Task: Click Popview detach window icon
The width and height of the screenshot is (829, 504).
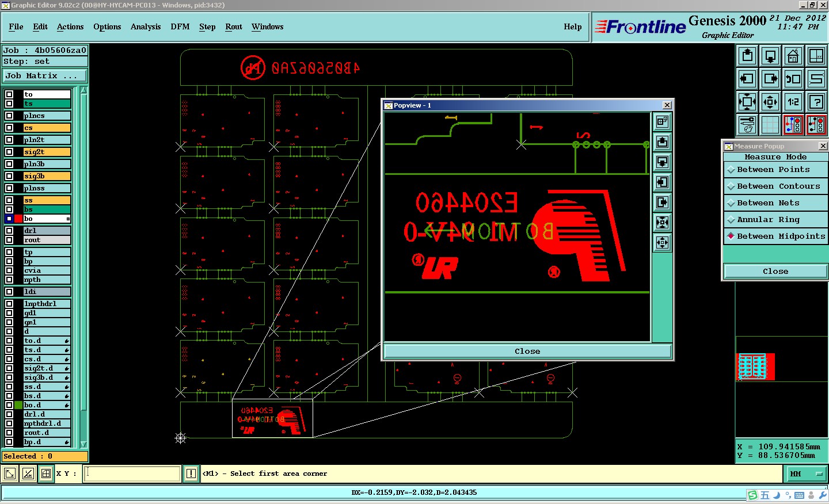Action: [662, 121]
